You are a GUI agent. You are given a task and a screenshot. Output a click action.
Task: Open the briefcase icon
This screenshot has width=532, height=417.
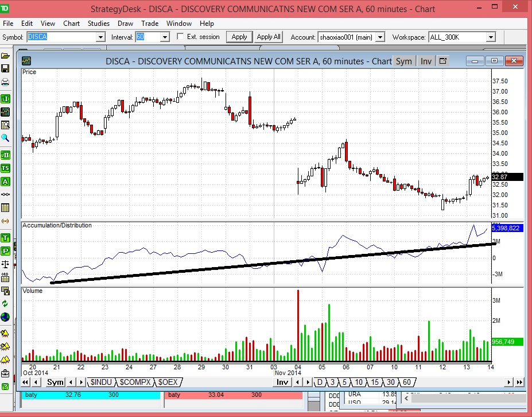click(x=5, y=373)
